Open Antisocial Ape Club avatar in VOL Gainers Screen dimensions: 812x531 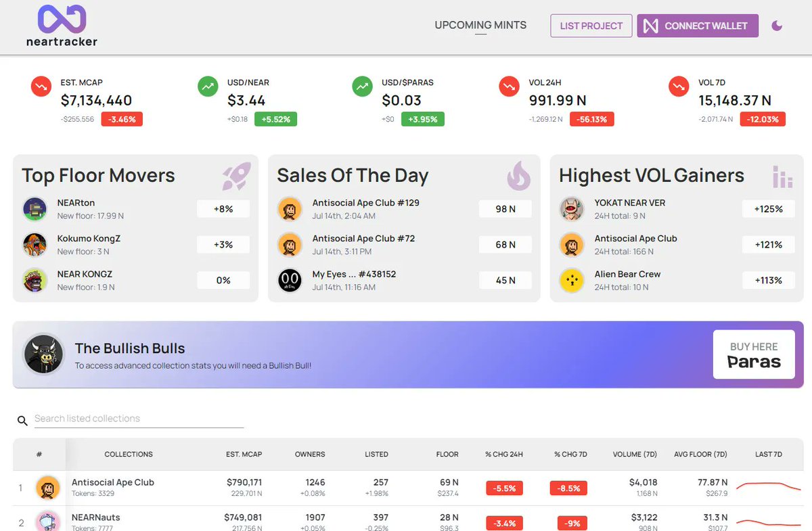point(572,245)
